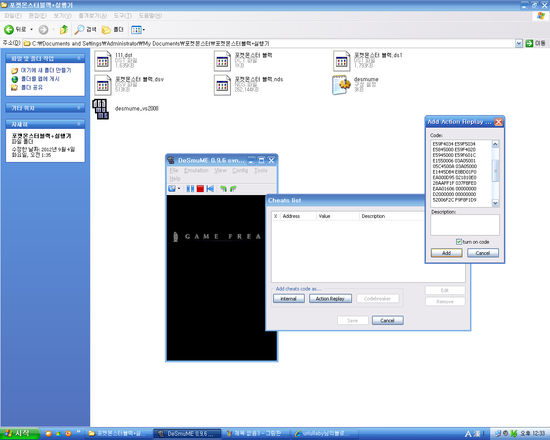
Task: Rotate screen clockwise with green arrow
Action: (x=233, y=189)
